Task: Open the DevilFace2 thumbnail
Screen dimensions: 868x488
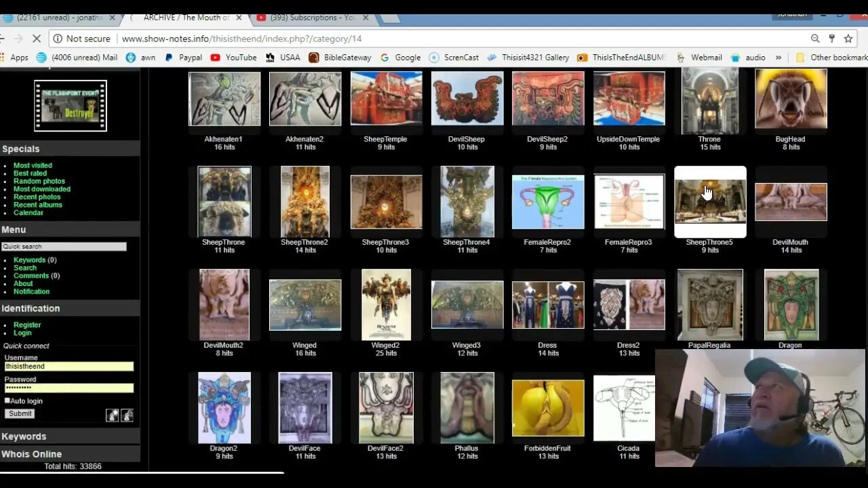Action: coord(386,408)
